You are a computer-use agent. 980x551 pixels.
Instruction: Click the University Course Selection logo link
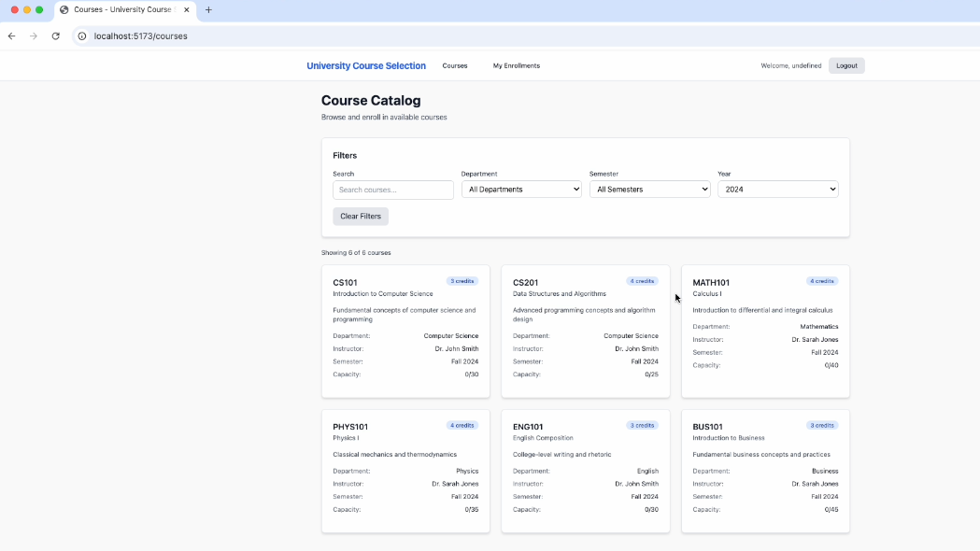click(366, 66)
